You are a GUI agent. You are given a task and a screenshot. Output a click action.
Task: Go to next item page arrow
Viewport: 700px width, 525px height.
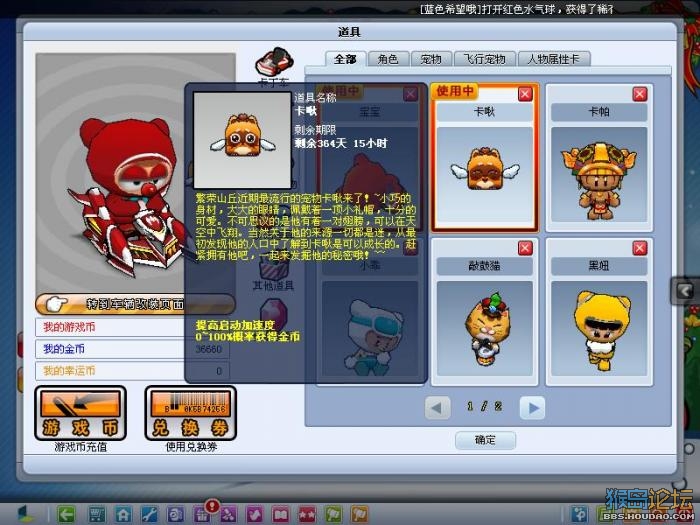pos(532,408)
